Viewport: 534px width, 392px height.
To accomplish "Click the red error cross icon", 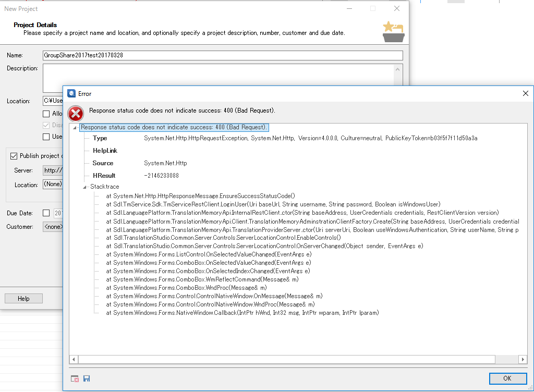I will pos(76,113).
